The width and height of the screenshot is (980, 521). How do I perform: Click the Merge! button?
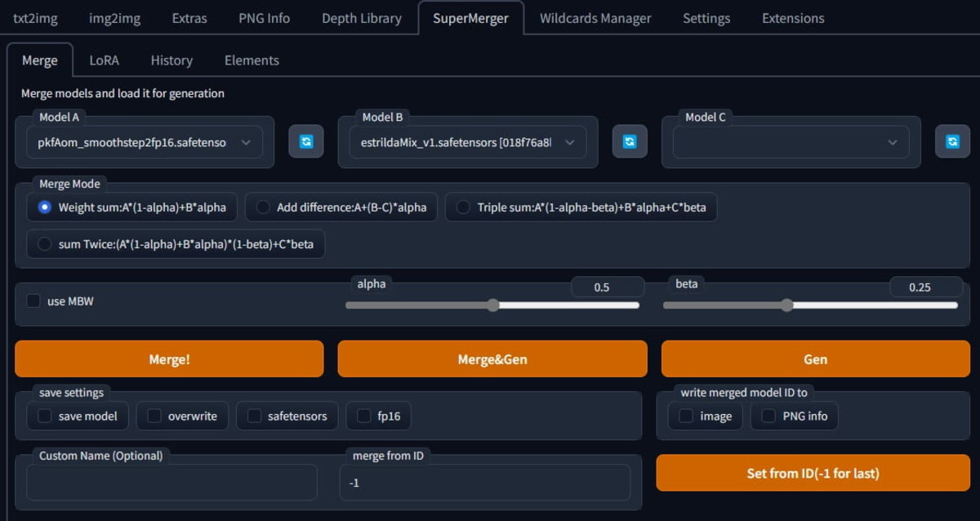pyautogui.click(x=169, y=359)
